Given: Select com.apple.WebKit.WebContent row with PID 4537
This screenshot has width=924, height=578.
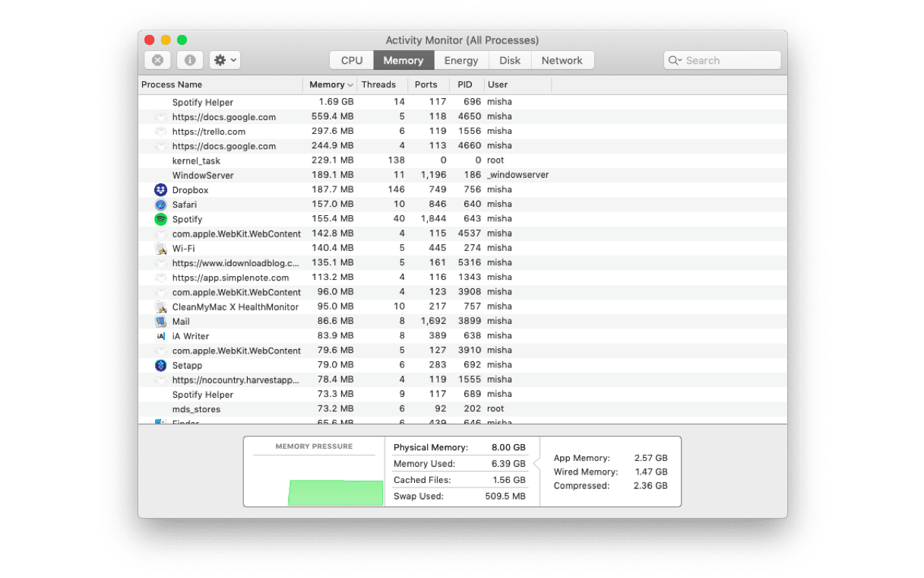Looking at the screenshot, I should click(462, 233).
